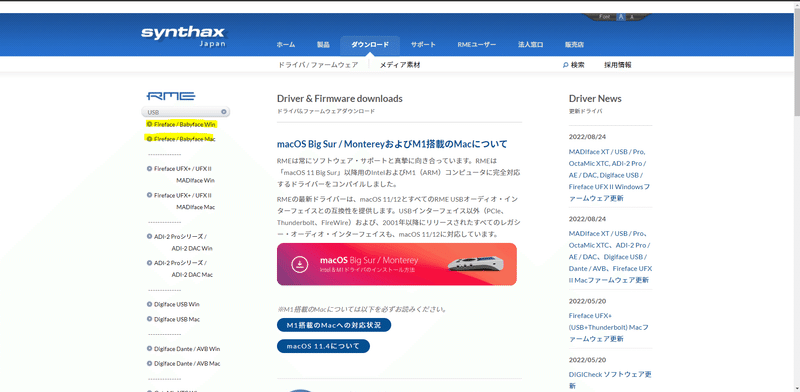This screenshot has height=392, width=800.
Task: Open the 検索 search link
Action: tap(573, 65)
